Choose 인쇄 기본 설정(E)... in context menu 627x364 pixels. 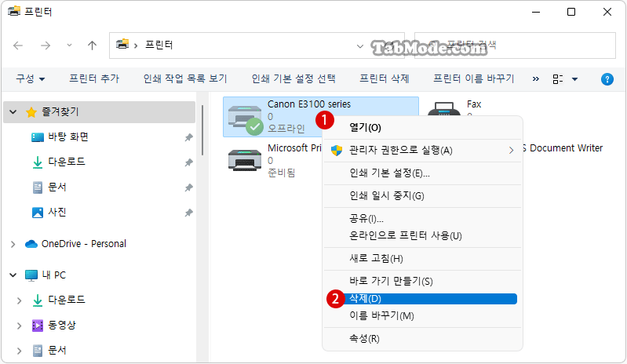(x=422, y=173)
